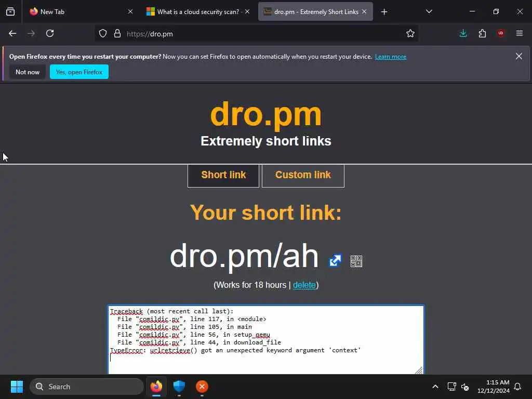
Task: Bookmark this page with the star
Action: [x=410, y=33]
